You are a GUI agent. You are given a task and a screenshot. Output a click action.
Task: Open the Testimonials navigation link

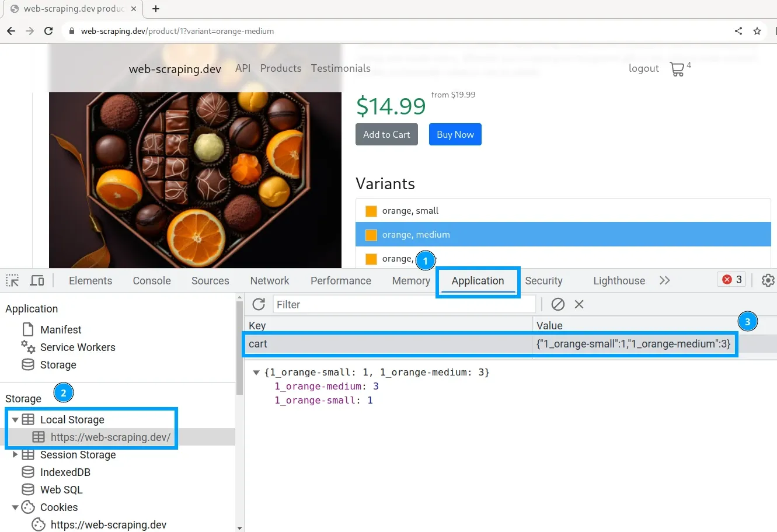[x=340, y=68]
